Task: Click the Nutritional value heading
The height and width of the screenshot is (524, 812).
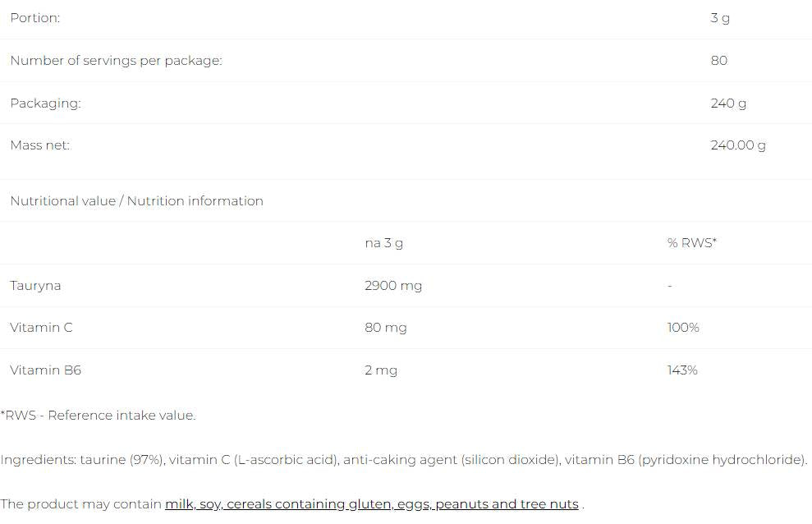Action: [x=136, y=201]
